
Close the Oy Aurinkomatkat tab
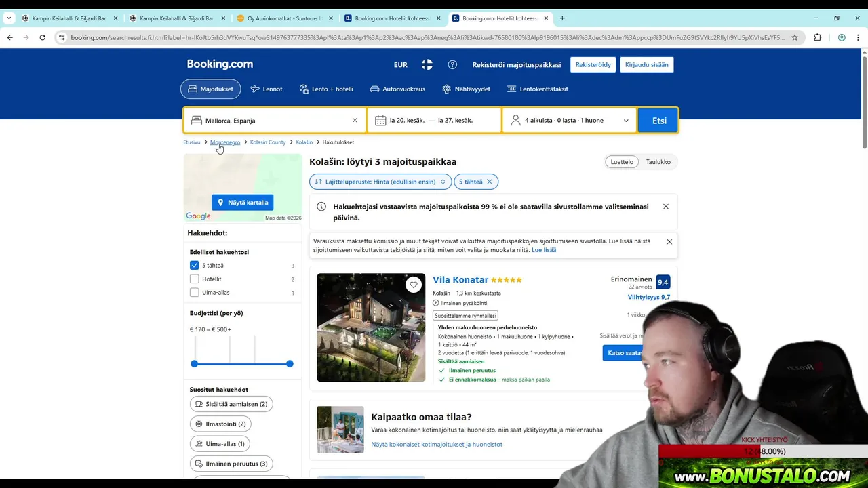pos(330,18)
